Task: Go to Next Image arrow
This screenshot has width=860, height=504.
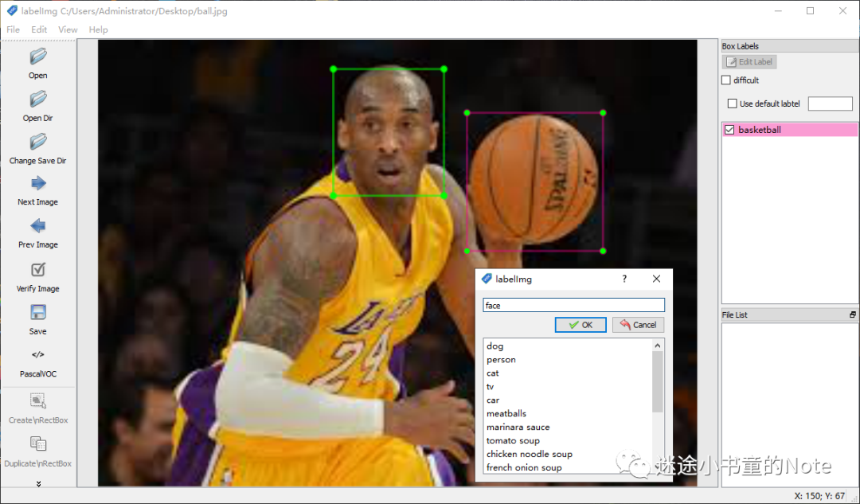Action: coord(38,183)
